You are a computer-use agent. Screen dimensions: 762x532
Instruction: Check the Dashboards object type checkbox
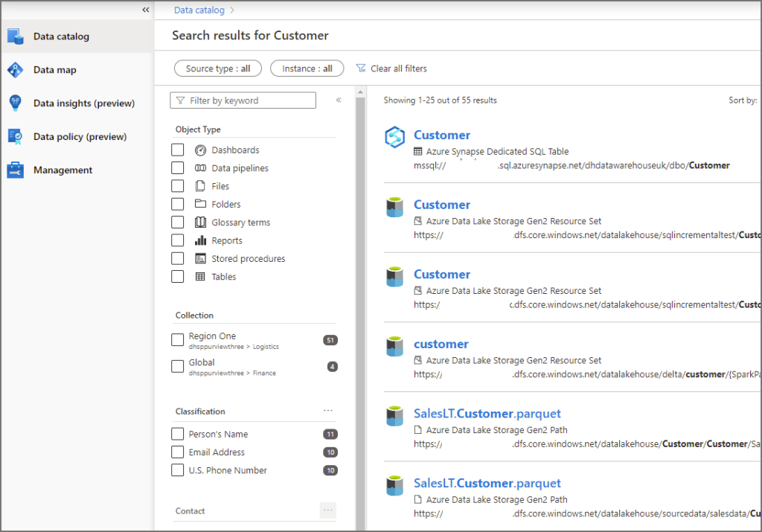coord(177,150)
